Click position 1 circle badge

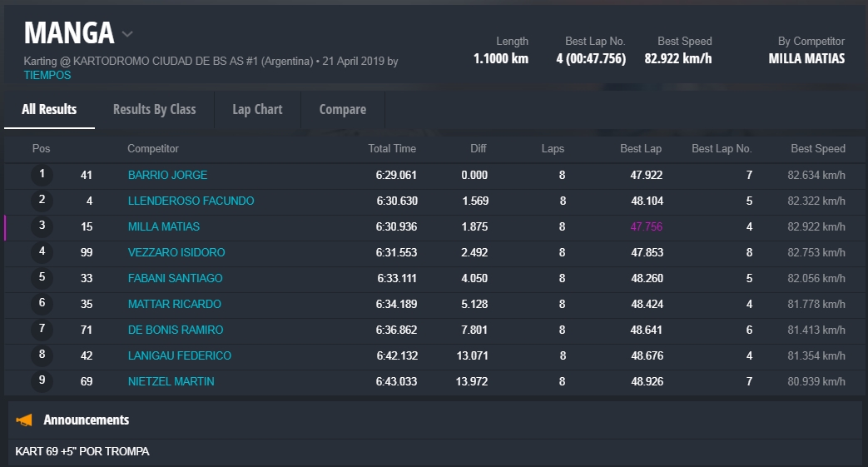[42, 175]
